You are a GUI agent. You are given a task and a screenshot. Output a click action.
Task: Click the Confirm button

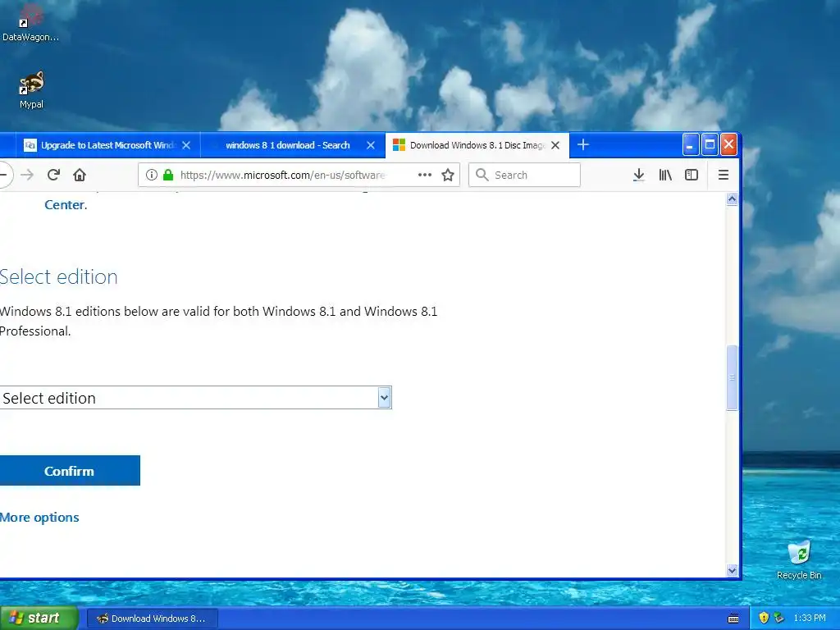click(x=70, y=470)
